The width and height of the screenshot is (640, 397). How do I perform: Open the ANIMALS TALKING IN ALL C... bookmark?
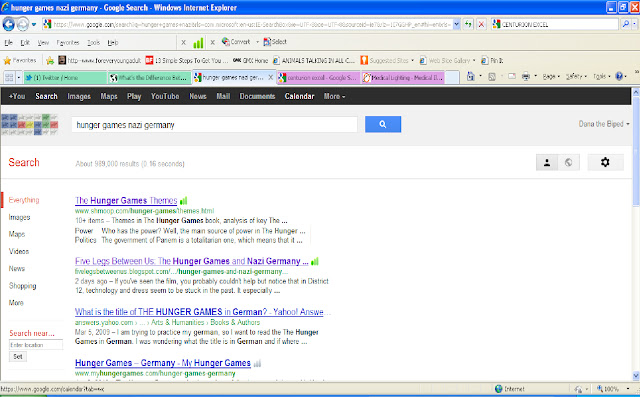pyautogui.click(x=313, y=60)
